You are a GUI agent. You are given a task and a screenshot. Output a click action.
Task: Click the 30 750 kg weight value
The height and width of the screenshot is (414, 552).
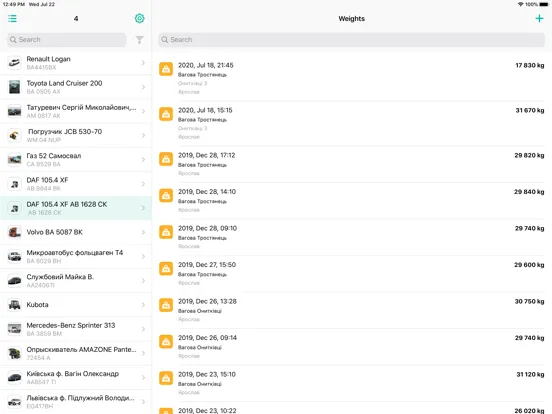pos(529,301)
